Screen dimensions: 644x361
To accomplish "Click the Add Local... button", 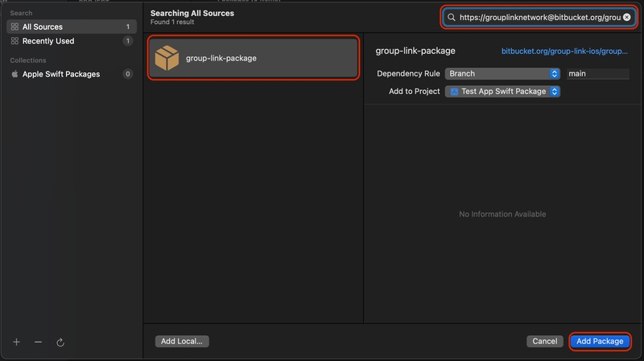I will coord(181,342).
